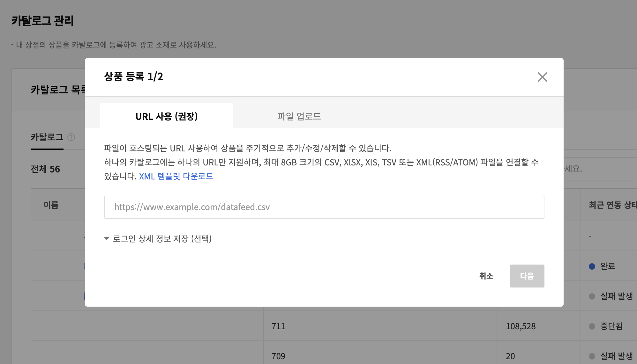Click the 카탈로그 관리 page title
The height and width of the screenshot is (364, 637).
point(42,21)
